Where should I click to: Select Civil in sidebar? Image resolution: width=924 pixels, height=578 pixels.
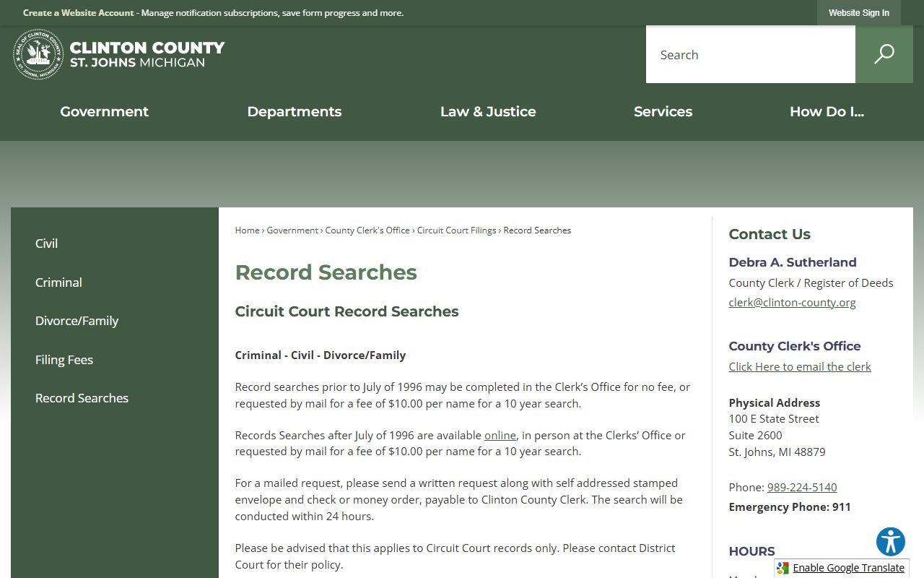tap(46, 243)
